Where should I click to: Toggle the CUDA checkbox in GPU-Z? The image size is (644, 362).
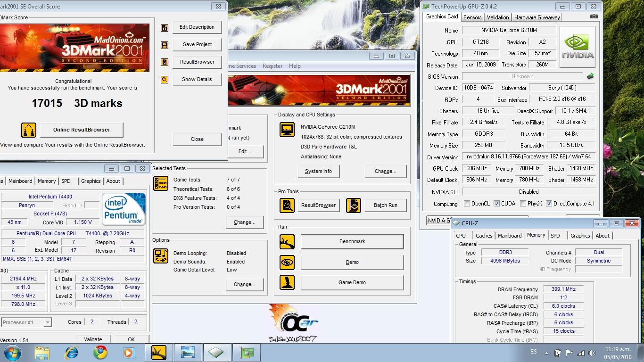click(x=496, y=204)
